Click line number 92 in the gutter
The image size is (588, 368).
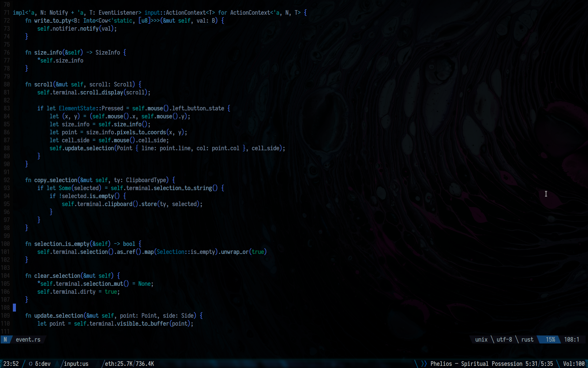click(7, 180)
